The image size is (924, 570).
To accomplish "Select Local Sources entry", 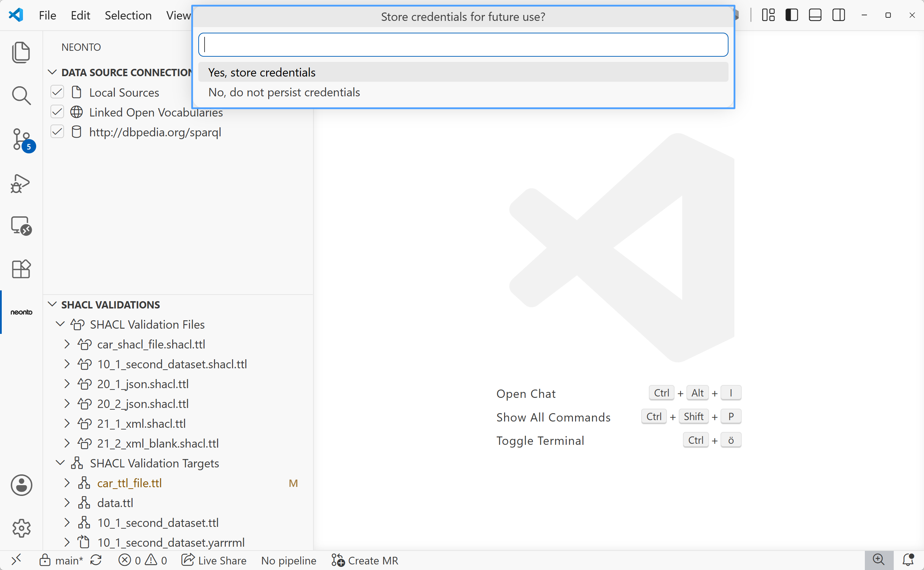I will (124, 93).
